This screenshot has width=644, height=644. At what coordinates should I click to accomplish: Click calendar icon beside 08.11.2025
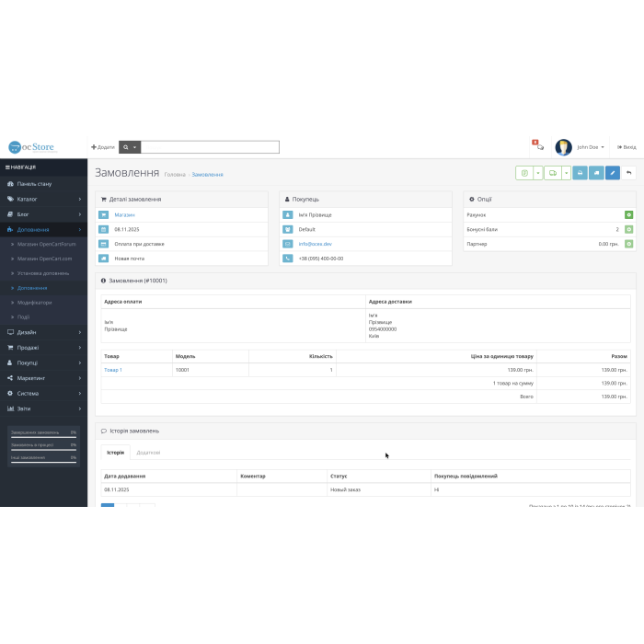(x=103, y=229)
